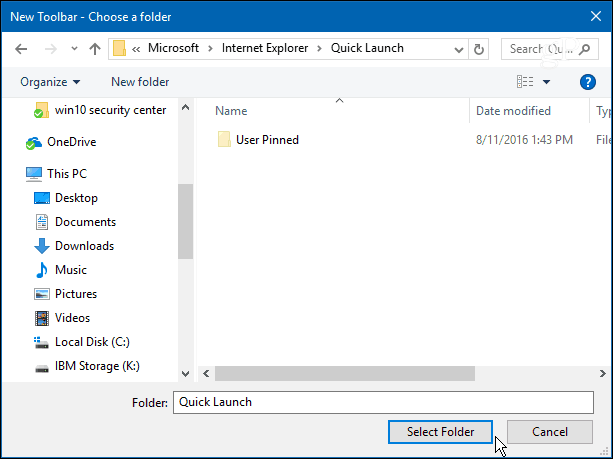Select Quick Launch breadcrumb segment
This screenshot has height=459, width=613.
coord(367,48)
